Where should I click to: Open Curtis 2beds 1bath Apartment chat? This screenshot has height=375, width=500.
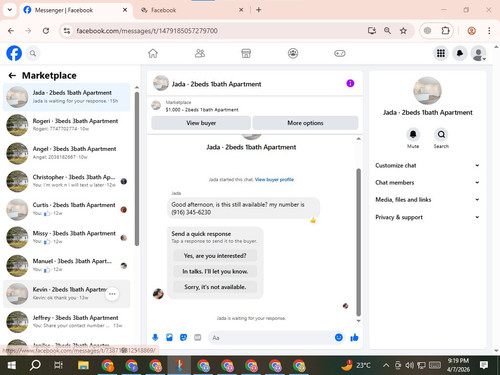[67, 209]
